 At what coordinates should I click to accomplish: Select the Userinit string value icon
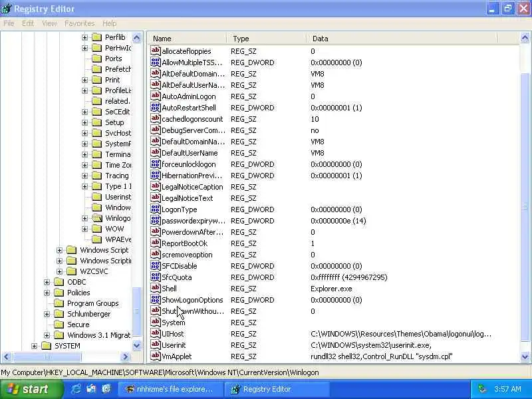tap(156, 345)
